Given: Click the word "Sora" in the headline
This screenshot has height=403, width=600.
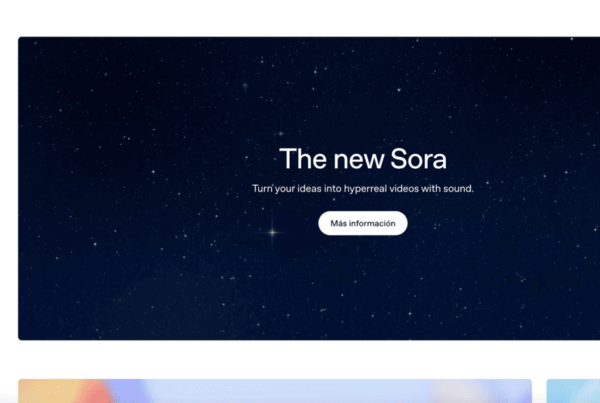Looking at the screenshot, I should pos(418,159).
